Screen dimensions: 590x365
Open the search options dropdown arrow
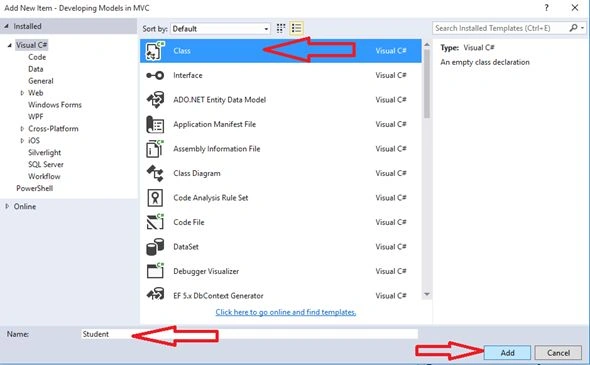582,28
